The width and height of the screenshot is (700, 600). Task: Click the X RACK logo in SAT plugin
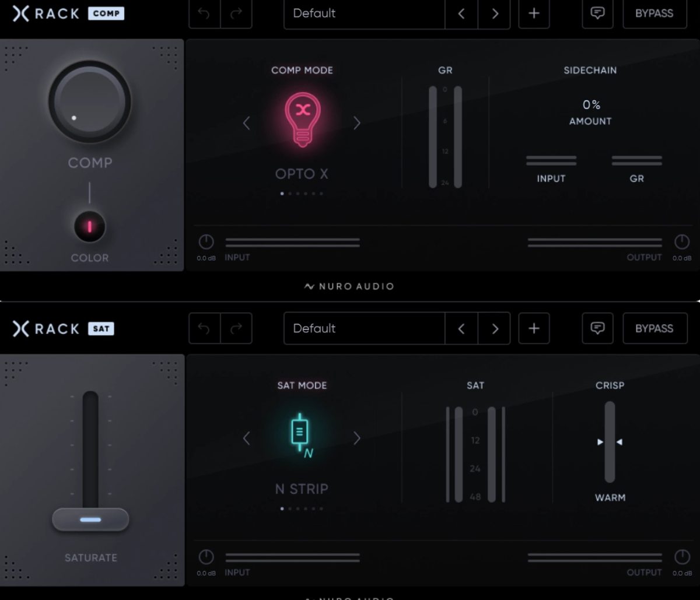pos(45,329)
